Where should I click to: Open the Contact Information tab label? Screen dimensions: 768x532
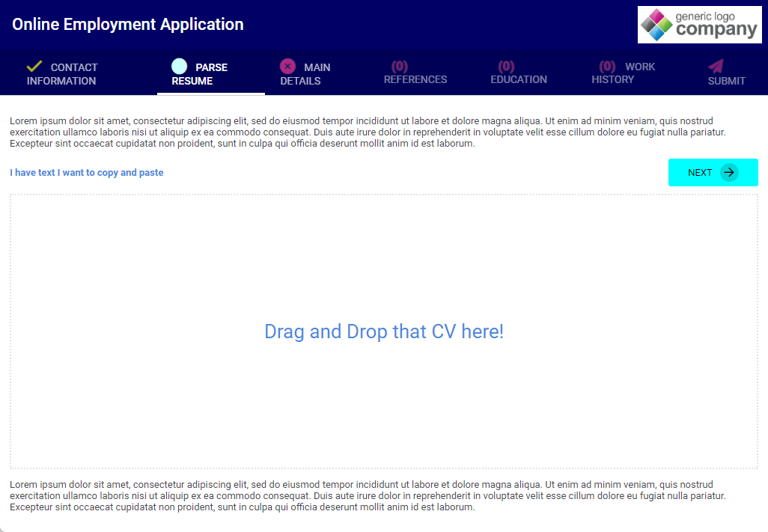click(62, 74)
